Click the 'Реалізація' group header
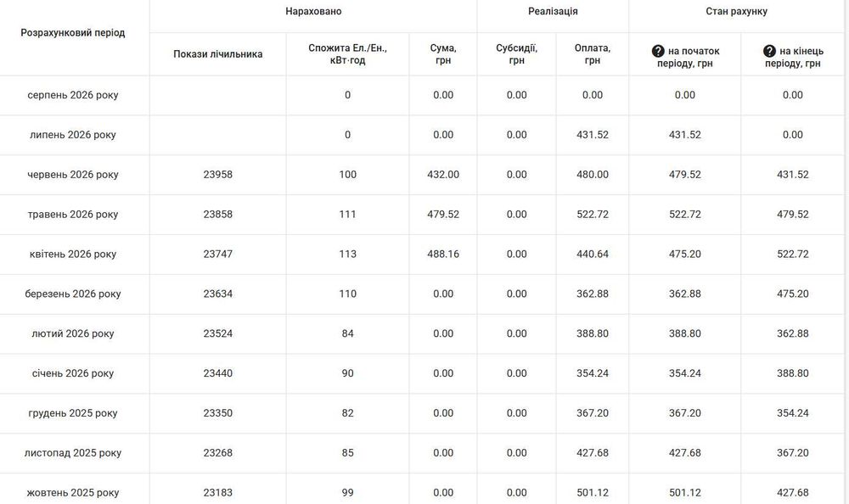 (x=553, y=11)
